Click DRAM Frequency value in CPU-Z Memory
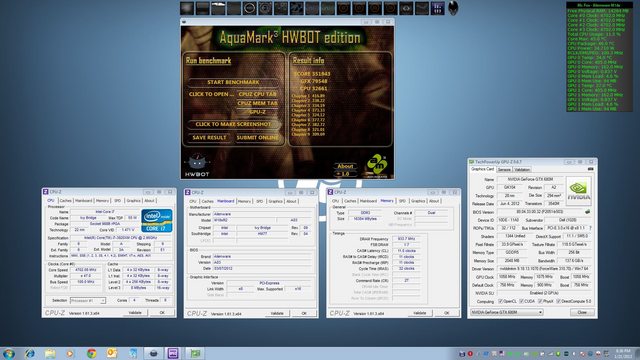This screenshot has width=640, height=360. [x=406, y=239]
